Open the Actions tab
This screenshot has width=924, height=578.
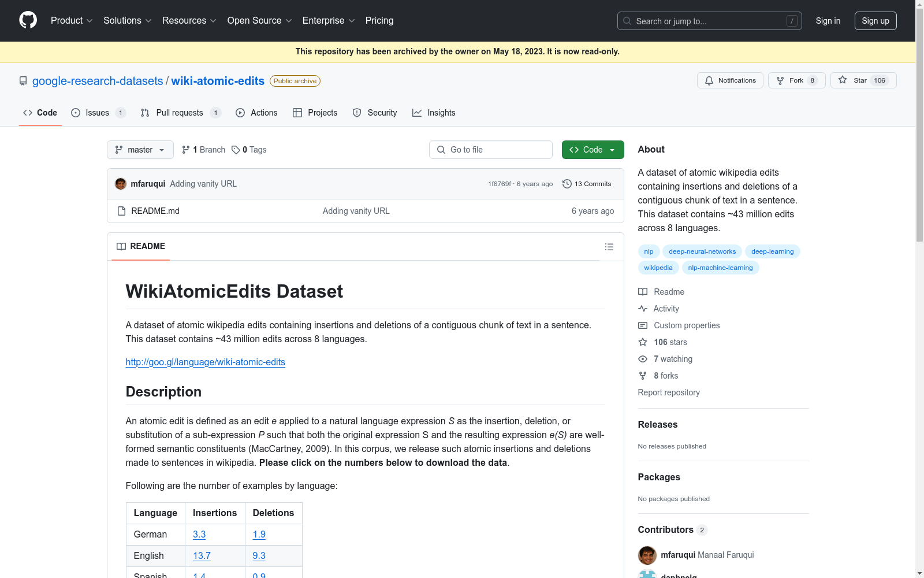257,113
